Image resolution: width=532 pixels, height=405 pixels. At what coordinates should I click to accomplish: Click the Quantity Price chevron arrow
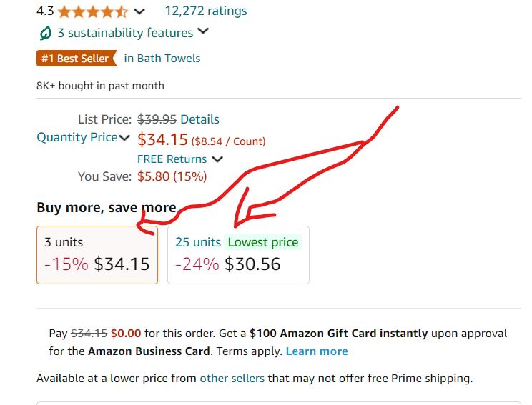tap(124, 138)
